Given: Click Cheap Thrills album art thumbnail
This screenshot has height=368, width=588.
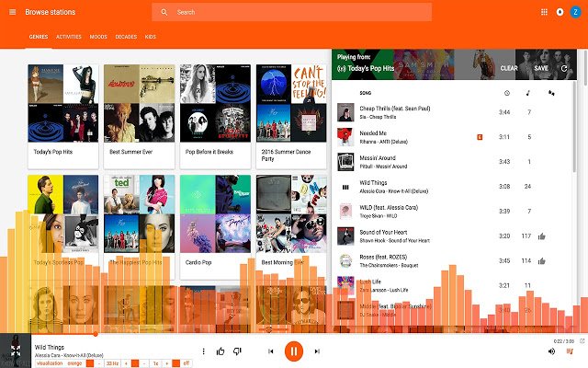Looking at the screenshot, I should pos(345,112).
